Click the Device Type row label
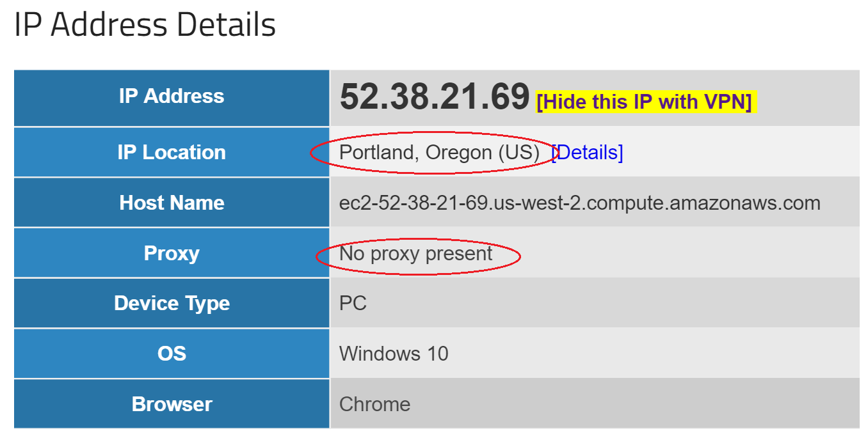Screen dimensions: 868x438 click(172, 303)
